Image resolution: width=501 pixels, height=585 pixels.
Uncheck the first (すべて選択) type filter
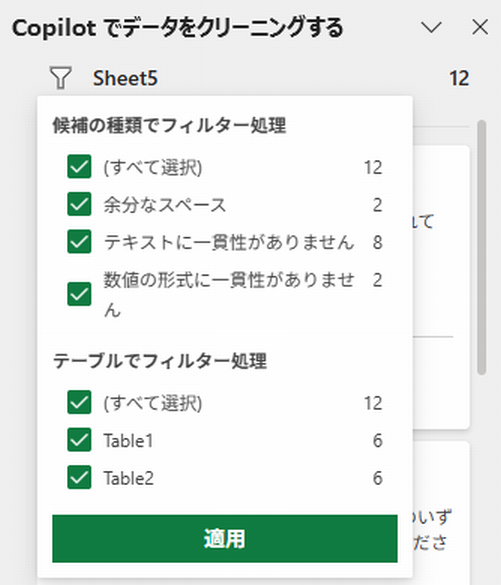[79, 166]
